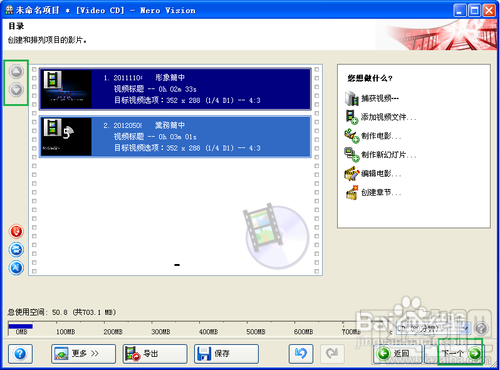Click the greyed redo arrow button

pyautogui.click(x=332, y=354)
